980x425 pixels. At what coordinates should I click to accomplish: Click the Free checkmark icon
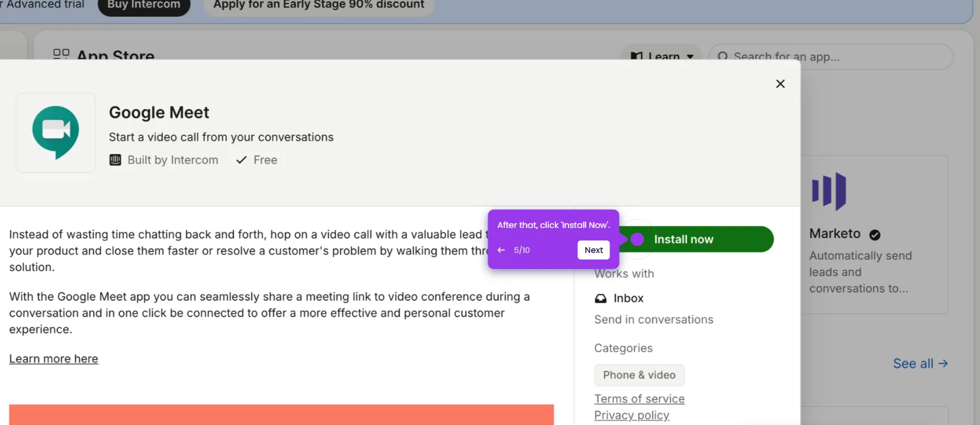241,160
